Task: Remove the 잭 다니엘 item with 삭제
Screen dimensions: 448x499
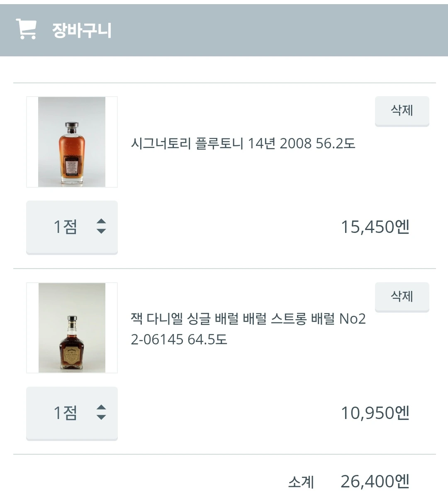Action: 402,297
